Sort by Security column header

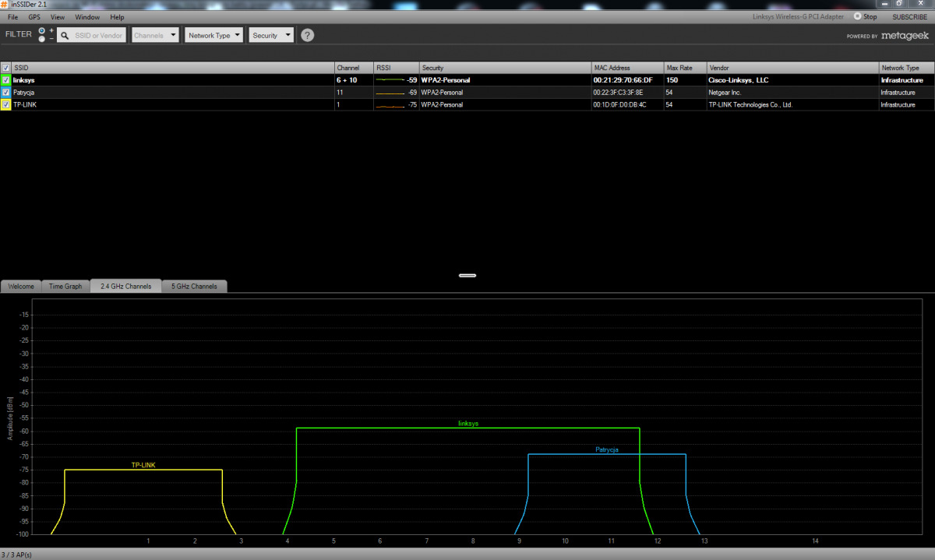point(506,68)
